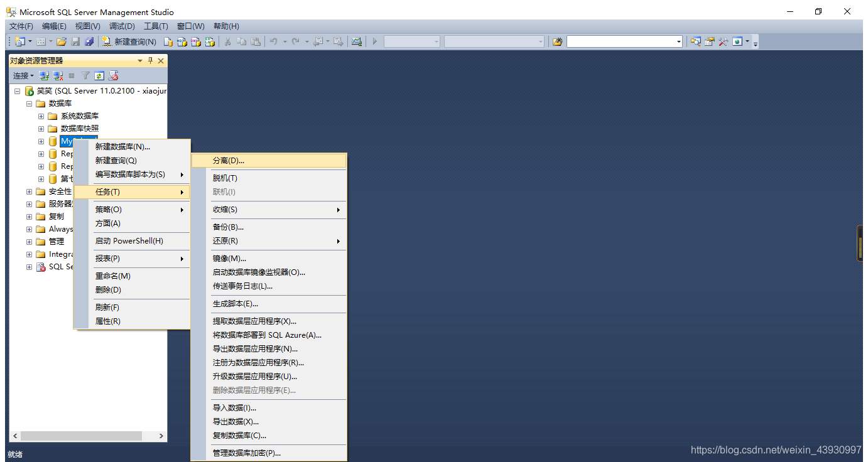Click the Refresh icon in Object Explorer toolbar
The image size is (868, 462).
pos(99,75)
